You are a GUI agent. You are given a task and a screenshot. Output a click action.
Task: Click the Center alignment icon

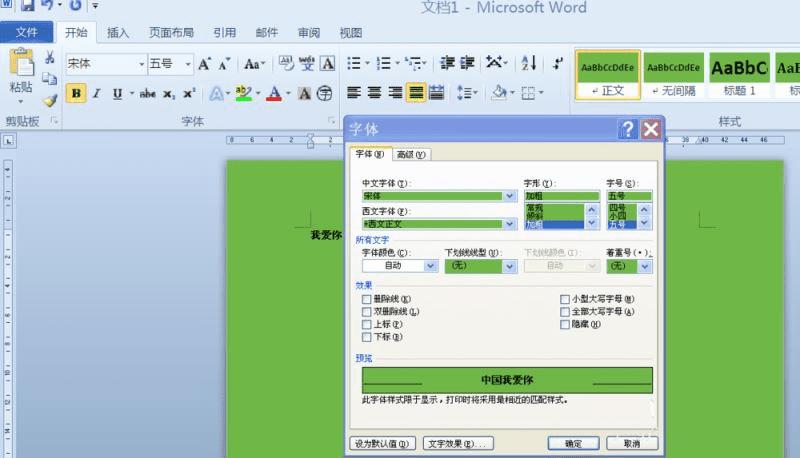pyautogui.click(x=374, y=93)
